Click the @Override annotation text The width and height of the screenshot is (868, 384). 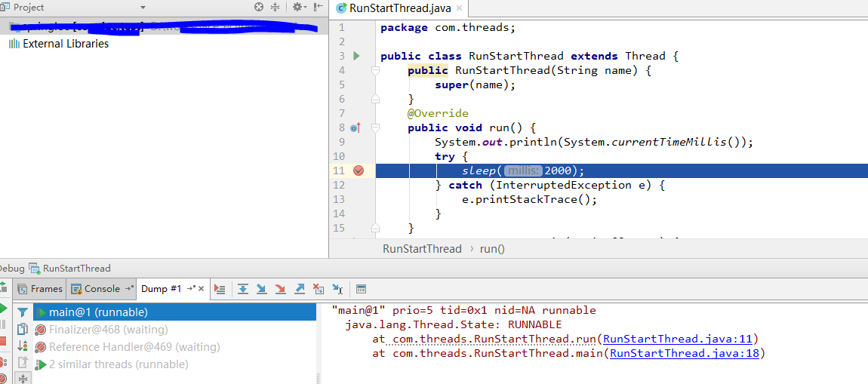[438, 113]
